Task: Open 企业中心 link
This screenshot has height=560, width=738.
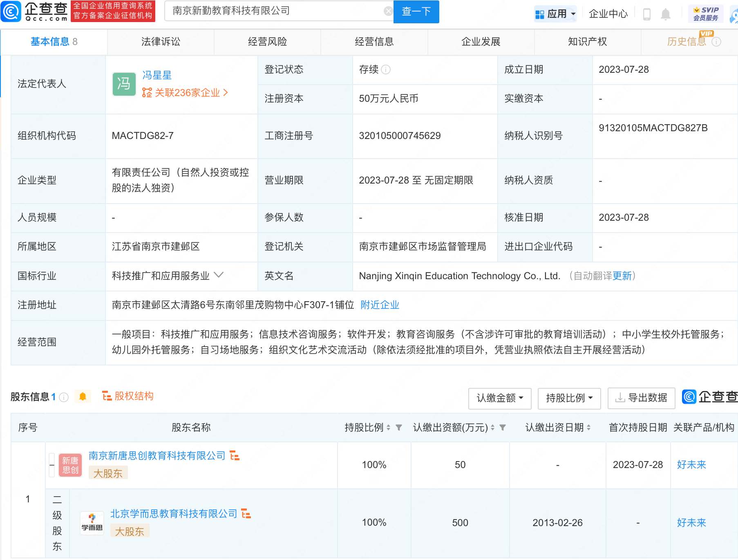Action: click(608, 14)
